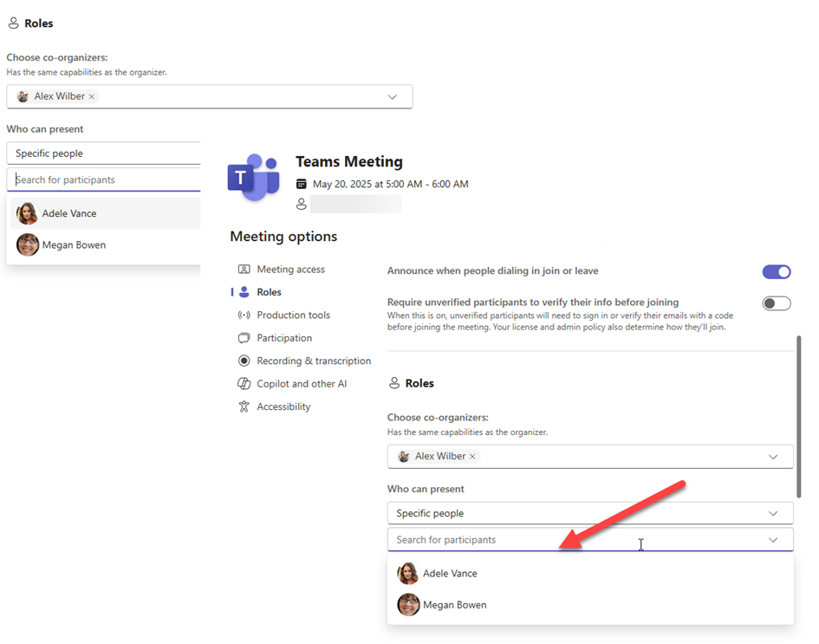The height and width of the screenshot is (644, 819).
Task: Click the vertical scrollbar of Meeting options
Action: click(798, 416)
